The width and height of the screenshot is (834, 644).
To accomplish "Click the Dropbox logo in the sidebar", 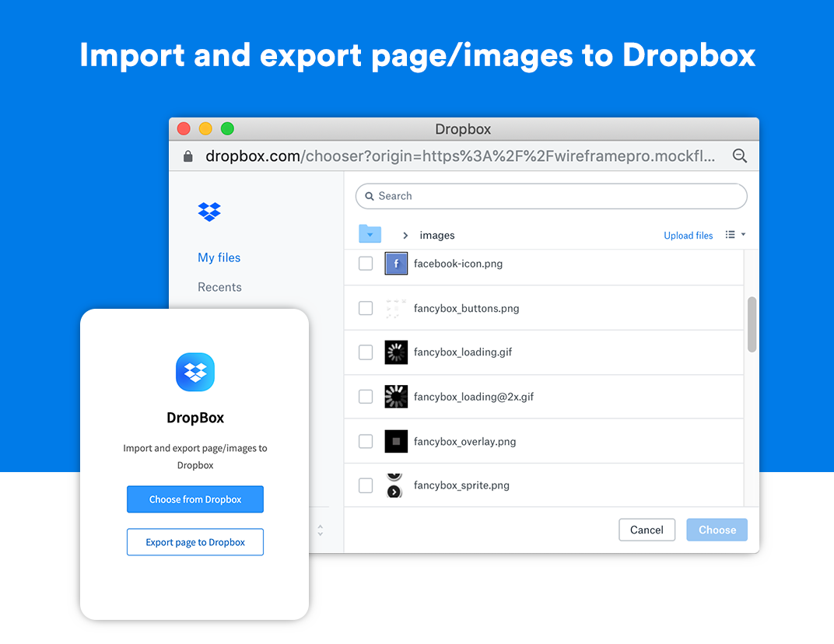I will tap(209, 212).
